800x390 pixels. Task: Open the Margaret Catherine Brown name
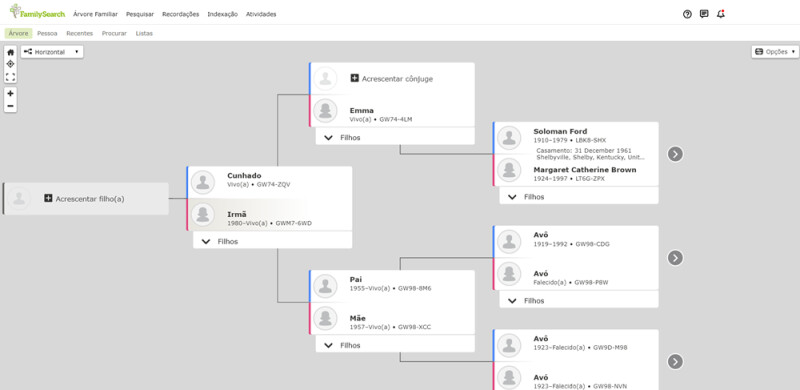tap(585, 169)
